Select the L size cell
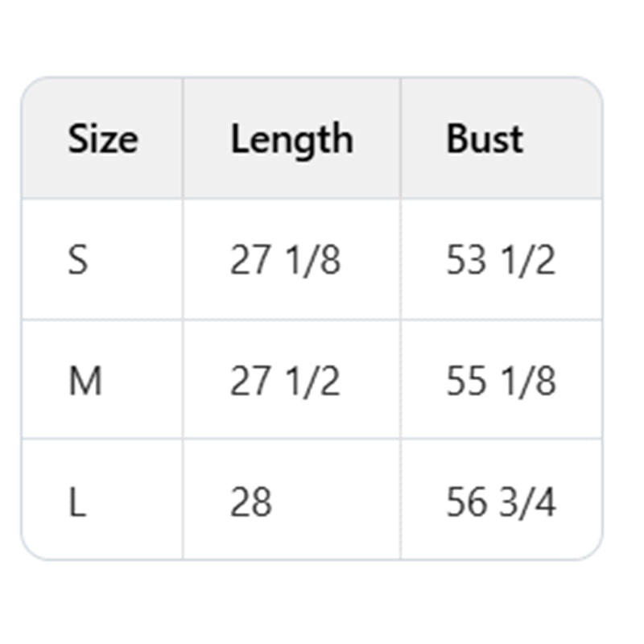Image resolution: width=644 pixels, height=644 pixels. (77, 502)
